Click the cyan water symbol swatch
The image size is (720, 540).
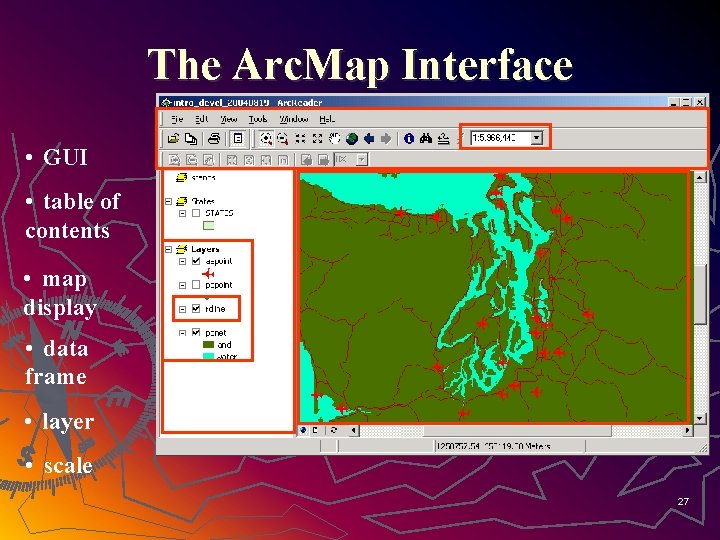[208, 356]
